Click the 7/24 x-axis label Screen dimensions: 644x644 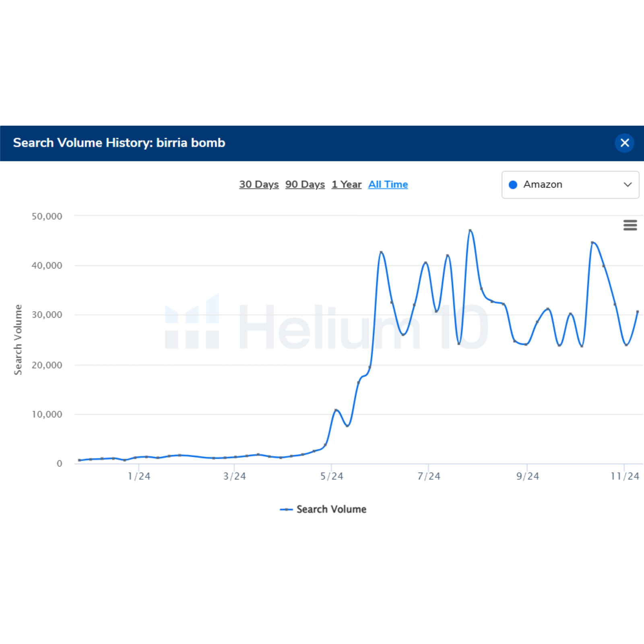(429, 476)
